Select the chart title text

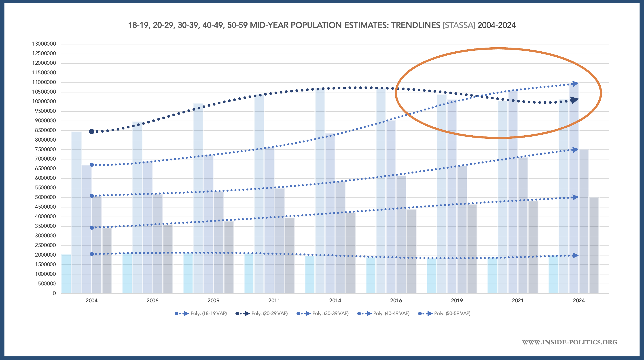(x=322, y=25)
